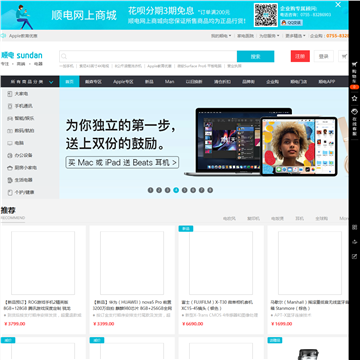This screenshot has height=360, width=360.
Task: Click the 办公设备 category icon
Action: 10,156
